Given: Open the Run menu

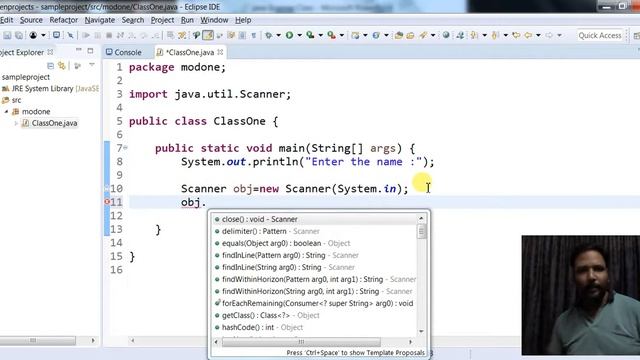Looking at the screenshot, I should click(x=187, y=20).
